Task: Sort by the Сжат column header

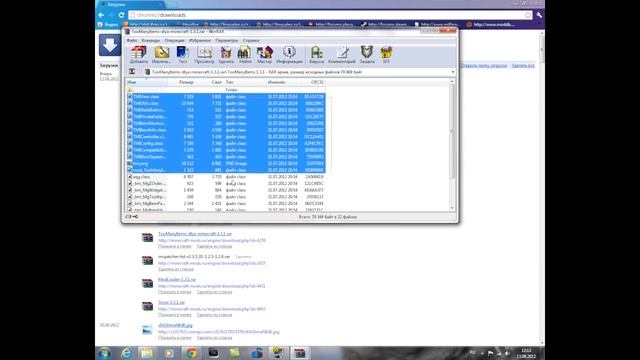Action: (x=209, y=82)
